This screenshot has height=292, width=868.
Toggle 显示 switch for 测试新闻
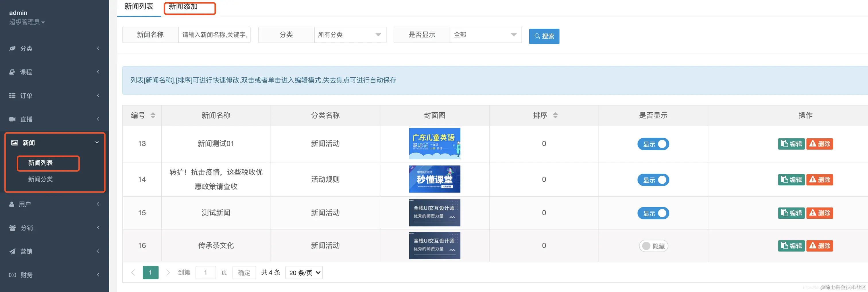653,213
